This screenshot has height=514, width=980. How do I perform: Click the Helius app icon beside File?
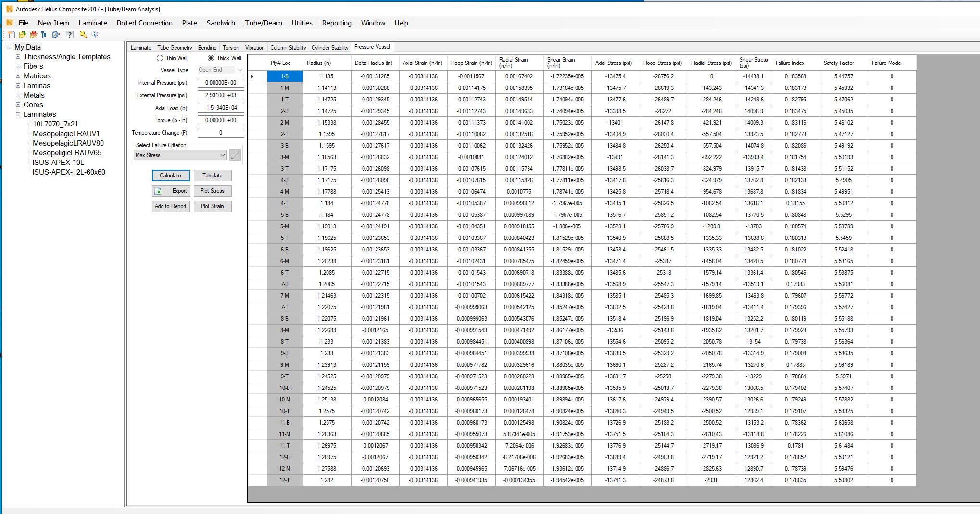(x=10, y=23)
